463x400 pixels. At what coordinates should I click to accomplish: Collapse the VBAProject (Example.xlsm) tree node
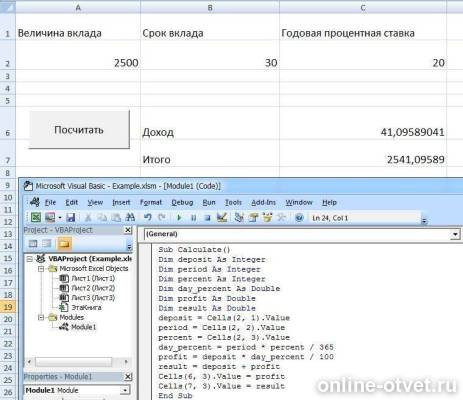point(30,259)
